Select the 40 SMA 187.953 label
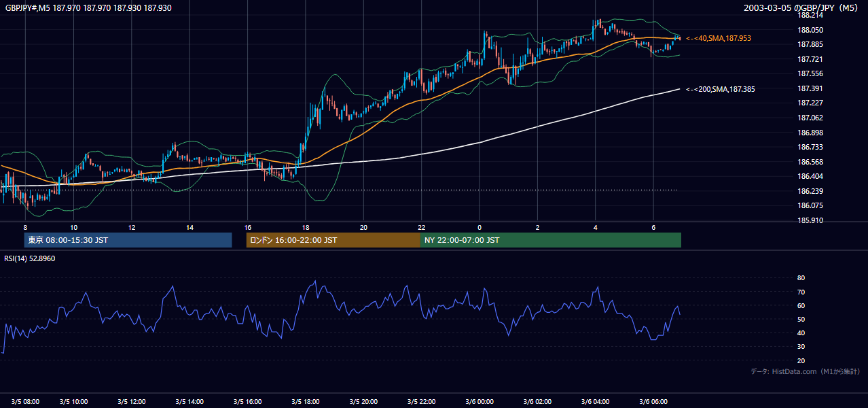The image size is (868, 408). click(x=720, y=39)
